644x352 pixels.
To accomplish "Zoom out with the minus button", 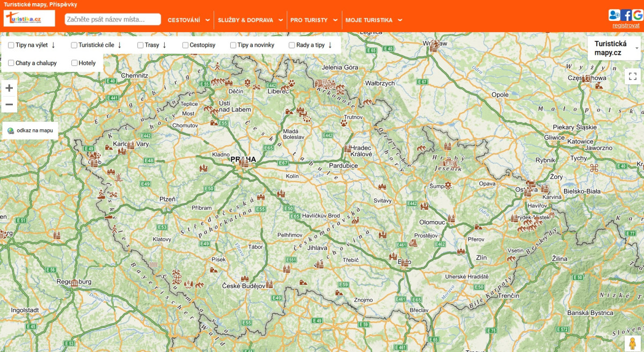I will point(9,104).
